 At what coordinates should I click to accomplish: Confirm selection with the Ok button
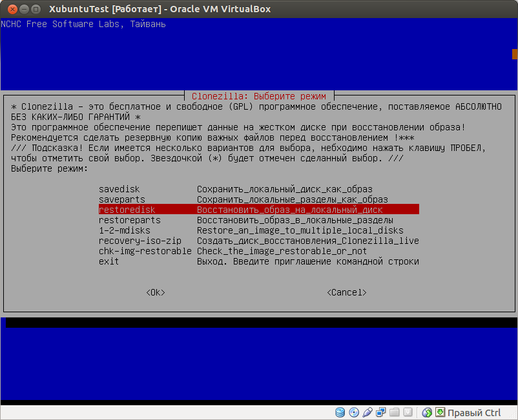[156, 292]
